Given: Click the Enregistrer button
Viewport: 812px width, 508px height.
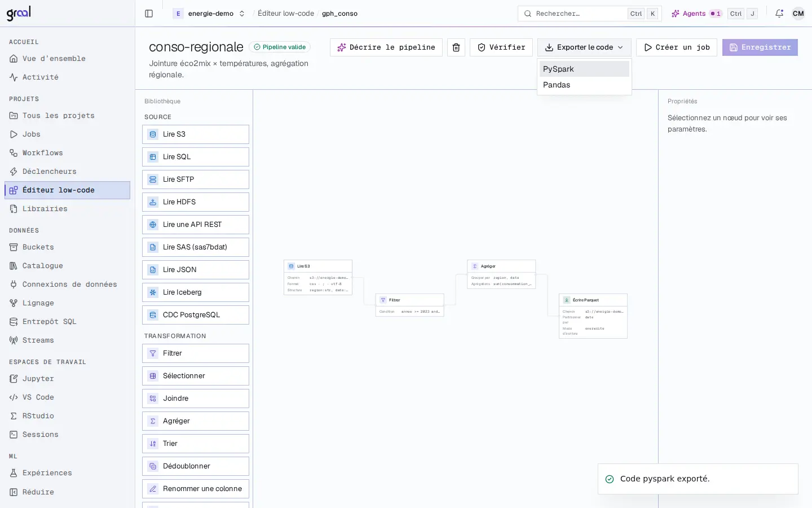Looking at the screenshot, I should [x=760, y=47].
